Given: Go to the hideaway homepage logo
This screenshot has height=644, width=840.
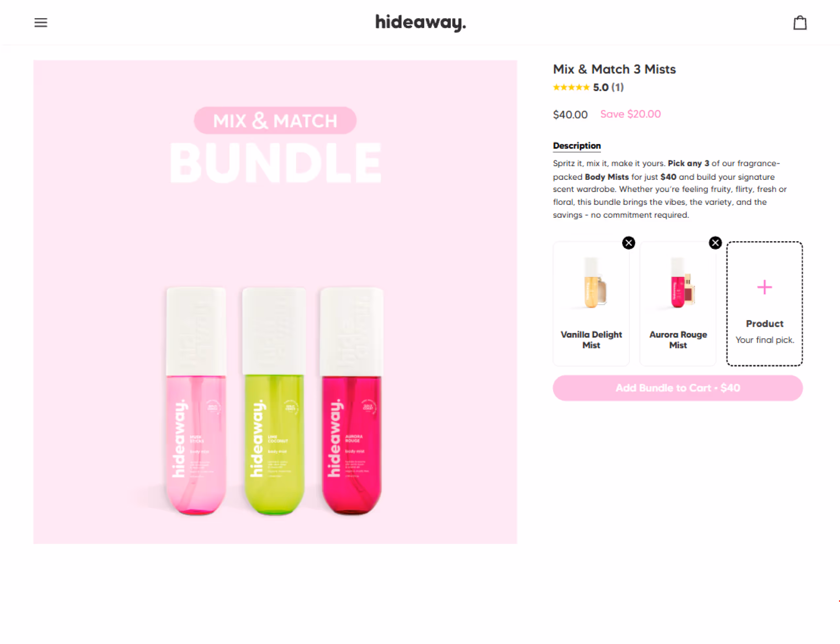Looking at the screenshot, I should pyautogui.click(x=420, y=22).
